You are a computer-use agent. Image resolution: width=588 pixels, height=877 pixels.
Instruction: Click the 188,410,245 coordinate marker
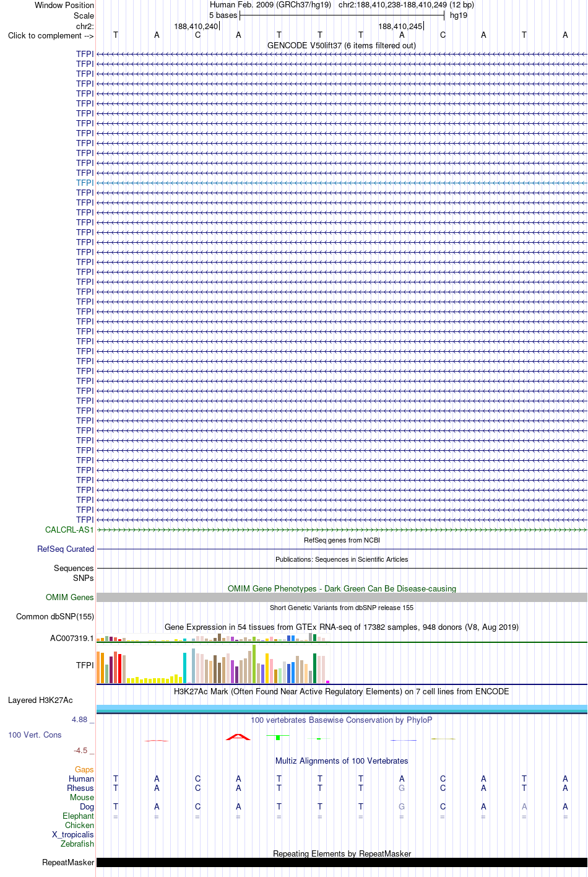[x=400, y=26]
